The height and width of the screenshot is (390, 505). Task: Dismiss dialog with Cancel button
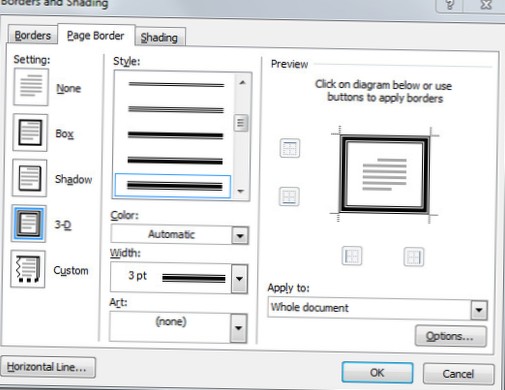458,374
